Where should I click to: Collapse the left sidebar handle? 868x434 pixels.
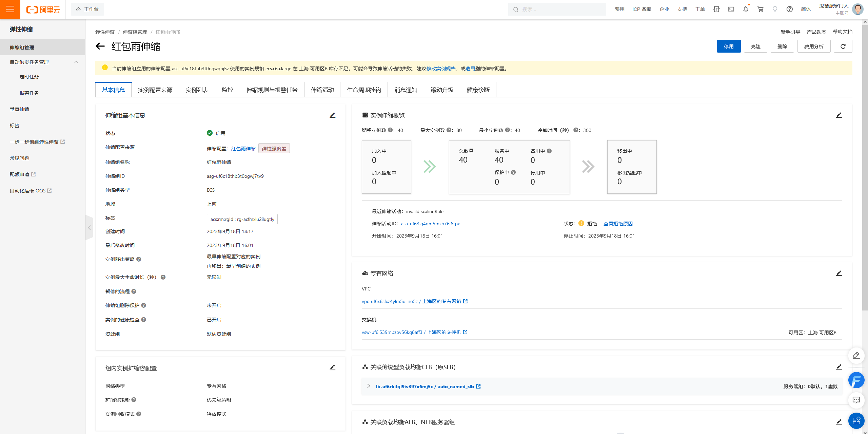pos(89,228)
